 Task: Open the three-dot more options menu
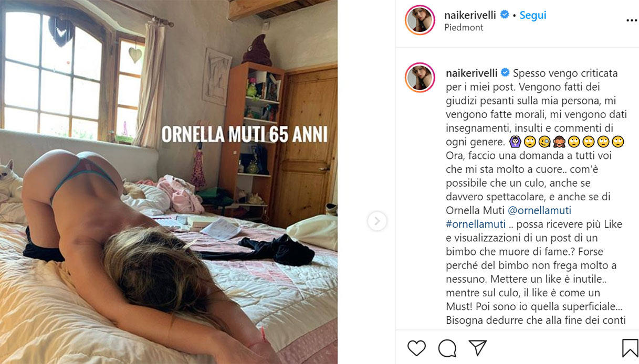[x=632, y=21]
